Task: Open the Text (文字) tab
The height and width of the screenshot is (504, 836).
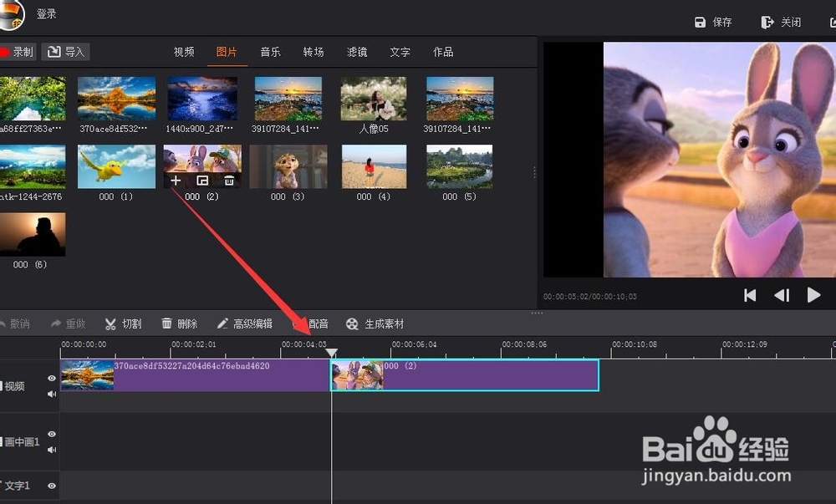Action: (x=400, y=52)
